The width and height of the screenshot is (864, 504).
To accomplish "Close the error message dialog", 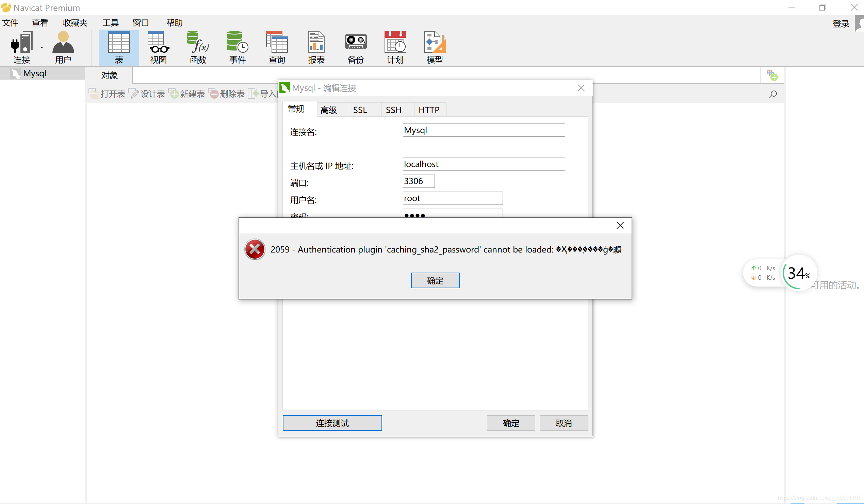I will coord(620,225).
